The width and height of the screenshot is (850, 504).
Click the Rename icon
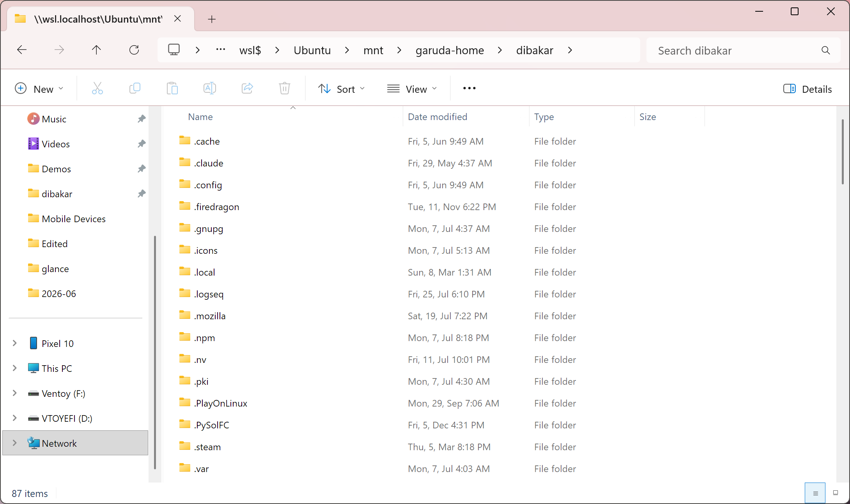[210, 88]
